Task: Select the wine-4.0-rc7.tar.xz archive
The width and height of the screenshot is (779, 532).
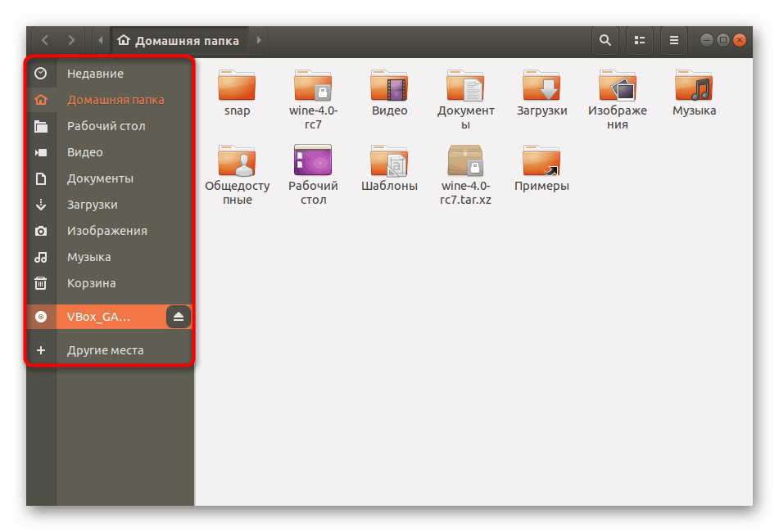Action: tap(465, 174)
